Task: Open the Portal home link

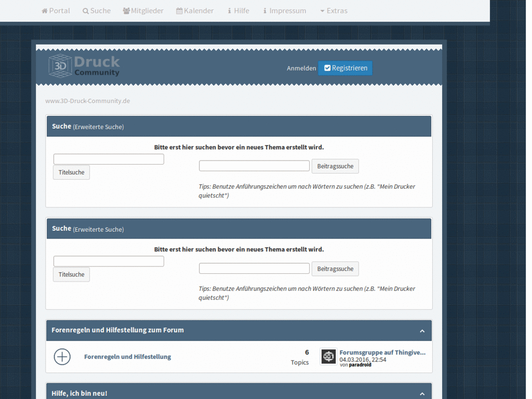Action: click(56, 11)
